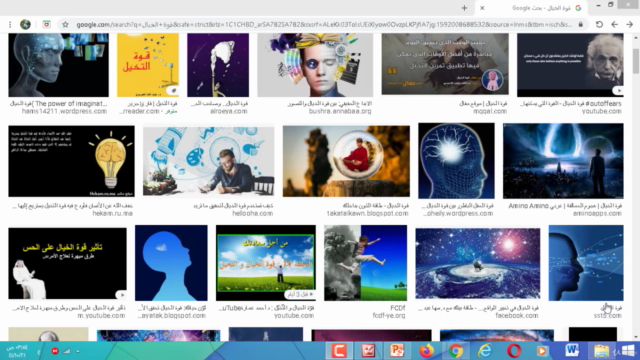
Task: Open Opera browser from the taskbar
Action: (514, 350)
